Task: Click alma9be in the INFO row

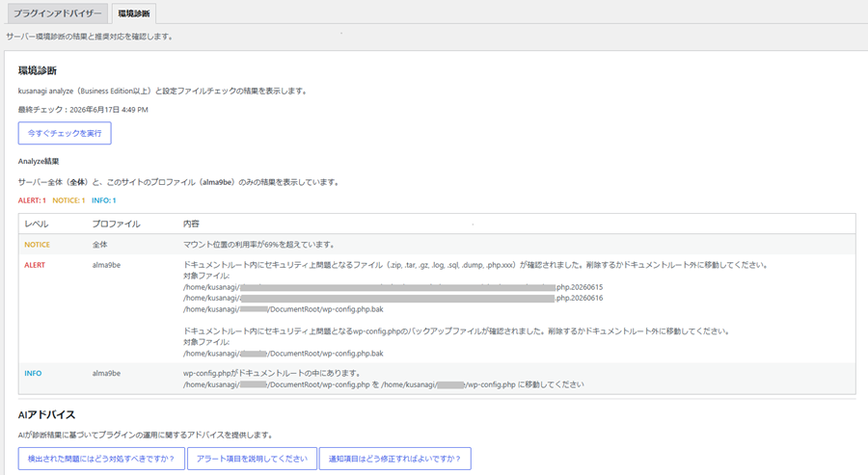Action: 106,373
